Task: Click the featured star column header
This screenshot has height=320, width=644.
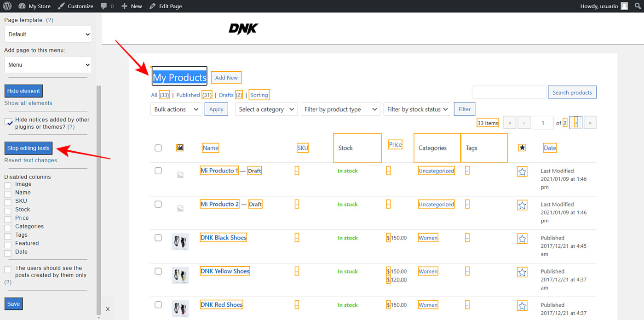Action: 522,148
